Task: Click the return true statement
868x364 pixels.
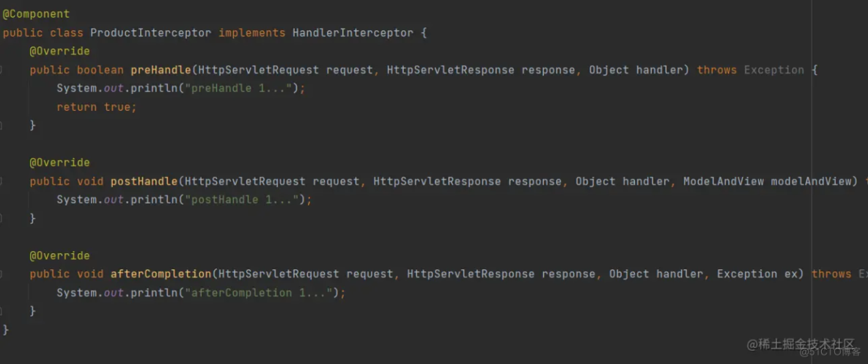Action: pyautogui.click(x=97, y=107)
